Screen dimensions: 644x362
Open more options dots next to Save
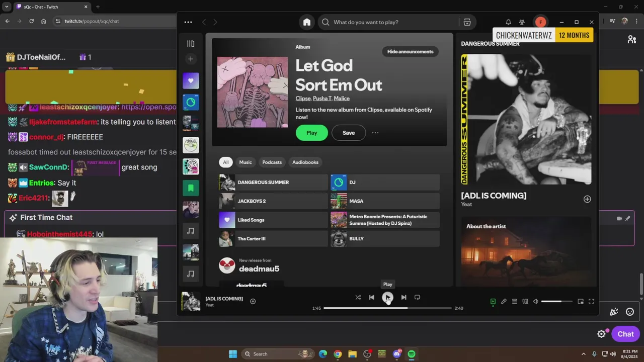point(375,133)
